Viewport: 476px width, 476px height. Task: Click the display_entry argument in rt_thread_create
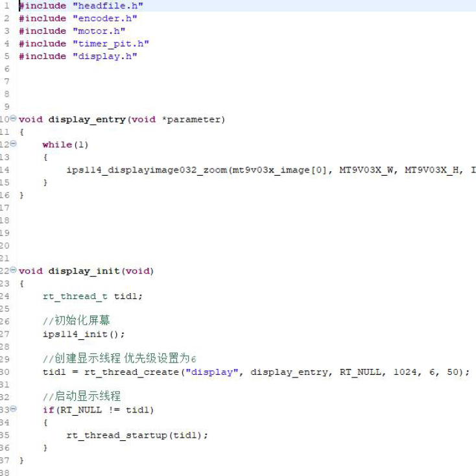[x=289, y=372]
